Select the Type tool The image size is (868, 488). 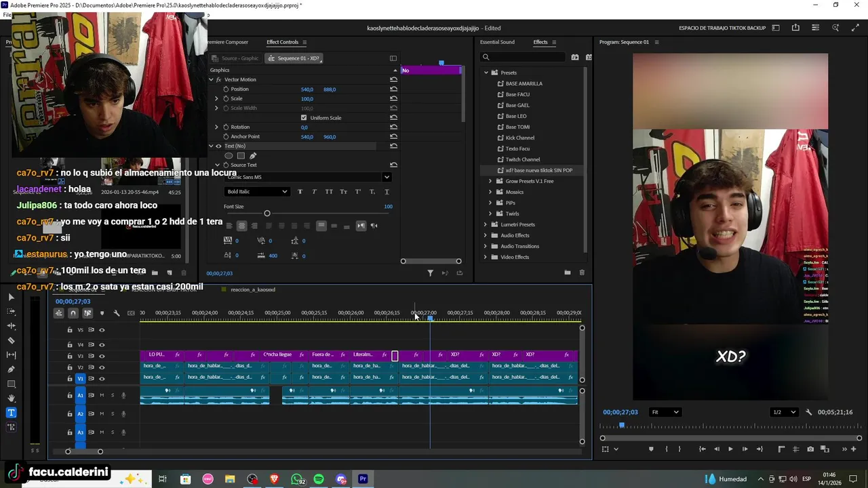click(x=11, y=413)
